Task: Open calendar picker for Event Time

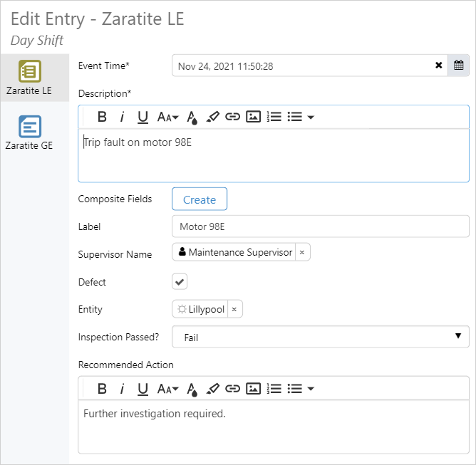Action: pos(459,66)
